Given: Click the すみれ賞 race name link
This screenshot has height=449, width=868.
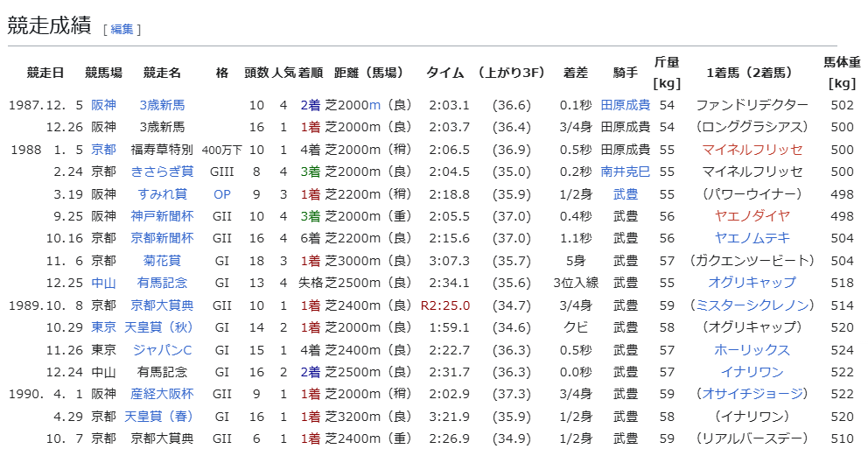Looking at the screenshot, I should [x=162, y=194].
